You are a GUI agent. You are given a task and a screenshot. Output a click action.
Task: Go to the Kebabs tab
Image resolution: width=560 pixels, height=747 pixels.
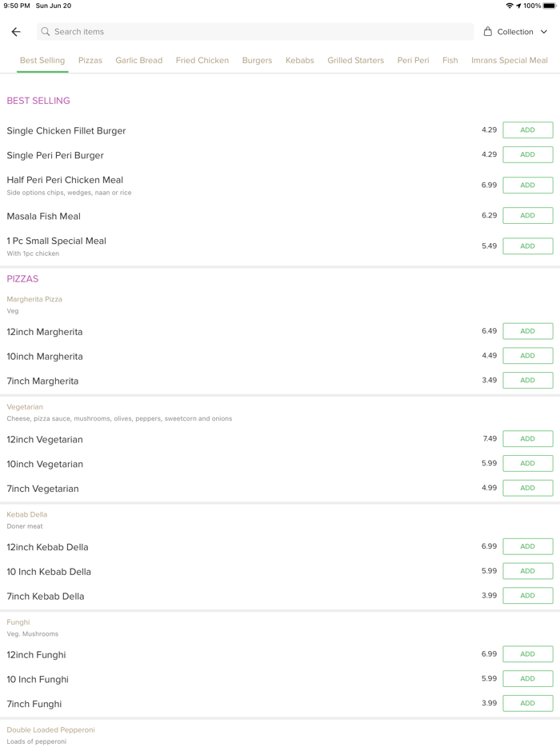pos(300,60)
